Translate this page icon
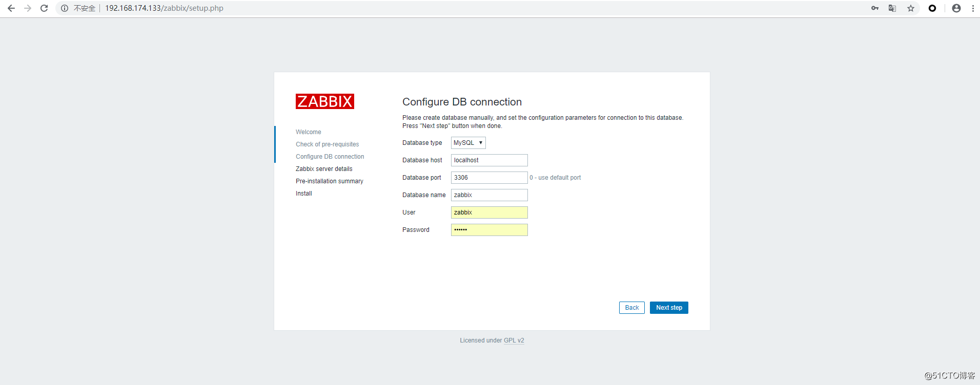Viewport: 980px width, 385px height. (x=892, y=8)
